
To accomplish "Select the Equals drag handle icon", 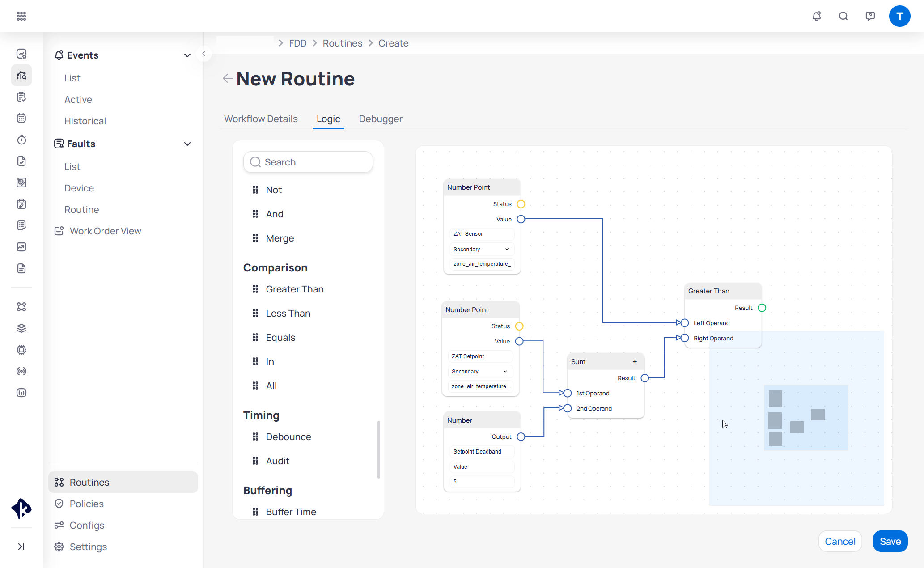I will pos(255,338).
